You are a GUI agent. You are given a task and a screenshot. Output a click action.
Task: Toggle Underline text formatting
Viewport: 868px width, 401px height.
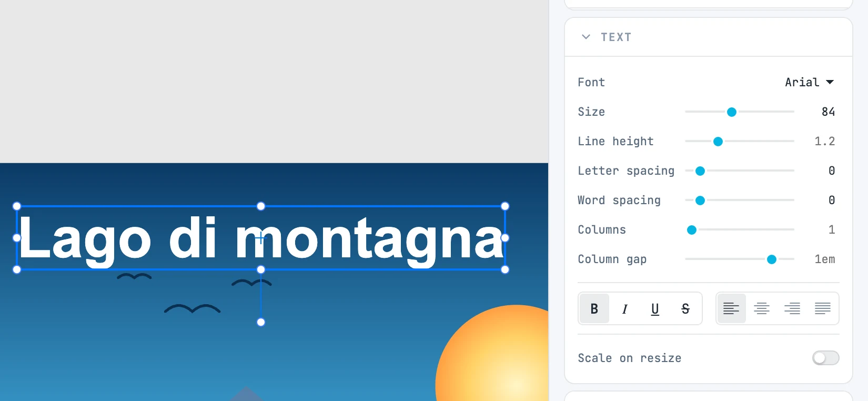(x=655, y=309)
